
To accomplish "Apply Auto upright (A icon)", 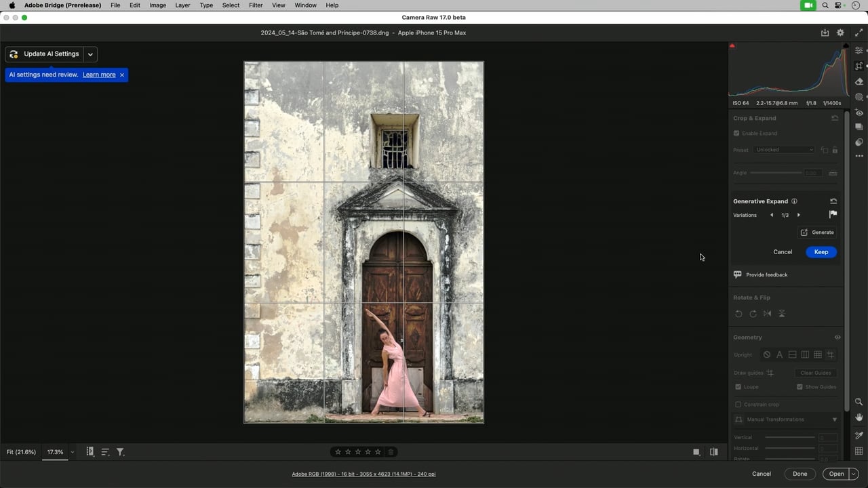I will 779,354.
